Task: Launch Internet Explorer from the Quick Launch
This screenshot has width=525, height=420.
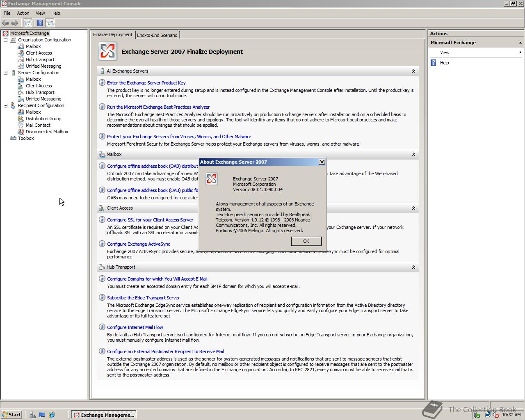Action: tap(52, 415)
